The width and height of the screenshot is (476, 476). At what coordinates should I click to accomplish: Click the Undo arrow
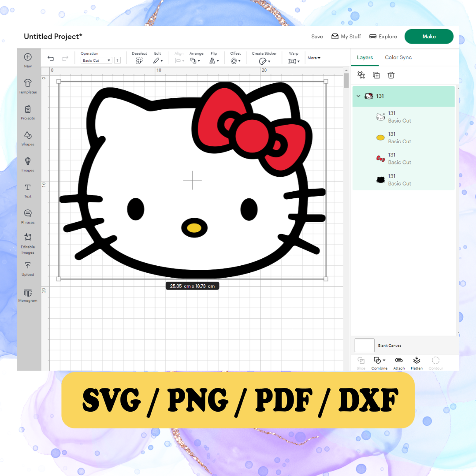(51, 58)
